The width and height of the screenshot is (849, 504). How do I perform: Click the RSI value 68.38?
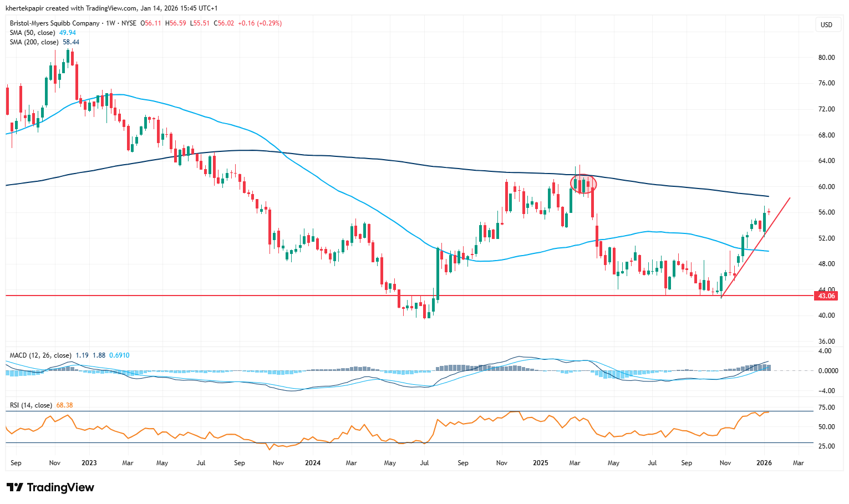(x=64, y=405)
